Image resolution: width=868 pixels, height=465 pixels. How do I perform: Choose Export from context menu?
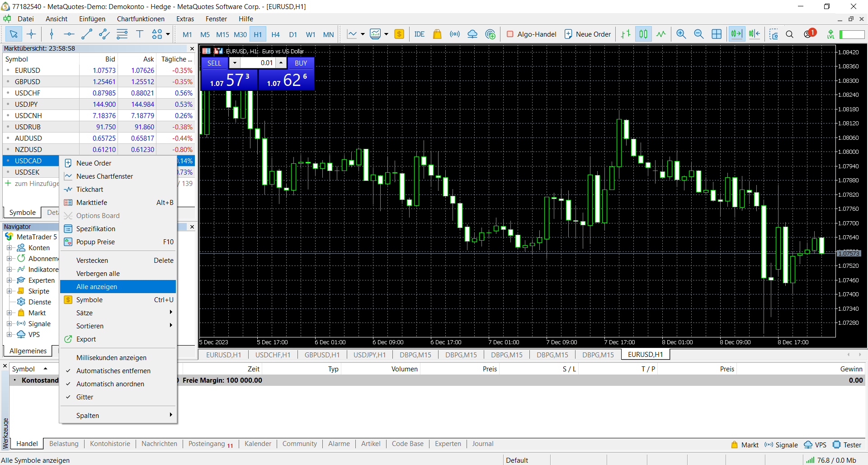pyautogui.click(x=118, y=339)
